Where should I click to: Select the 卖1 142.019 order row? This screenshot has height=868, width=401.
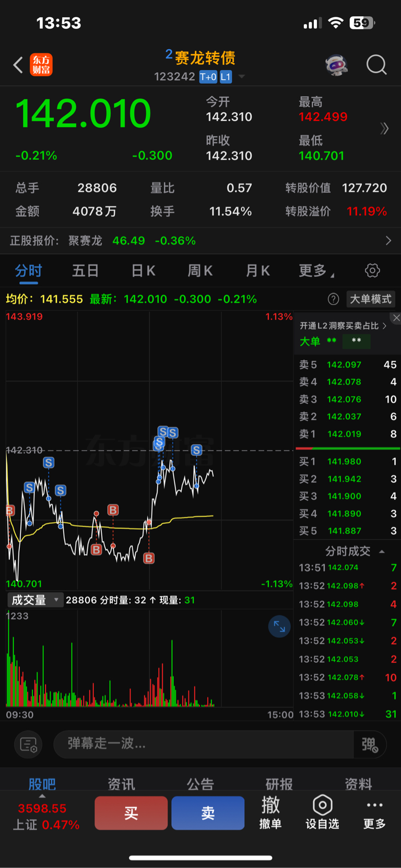(x=348, y=433)
